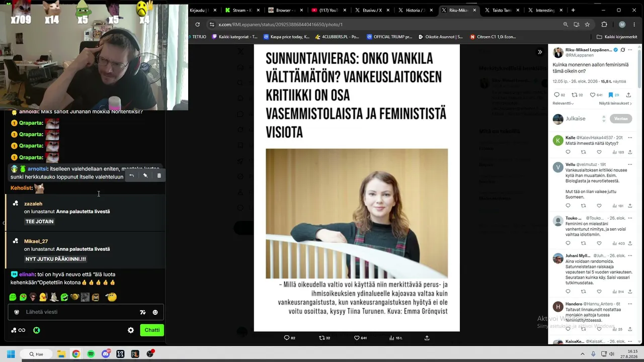Open the Windows taskbar search box
Image resolution: width=644 pixels, height=362 pixels.
point(36,354)
